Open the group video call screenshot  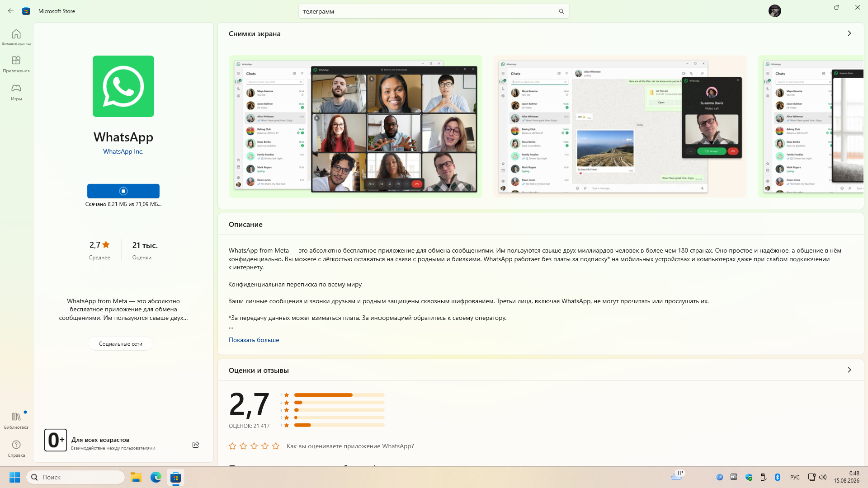point(355,127)
